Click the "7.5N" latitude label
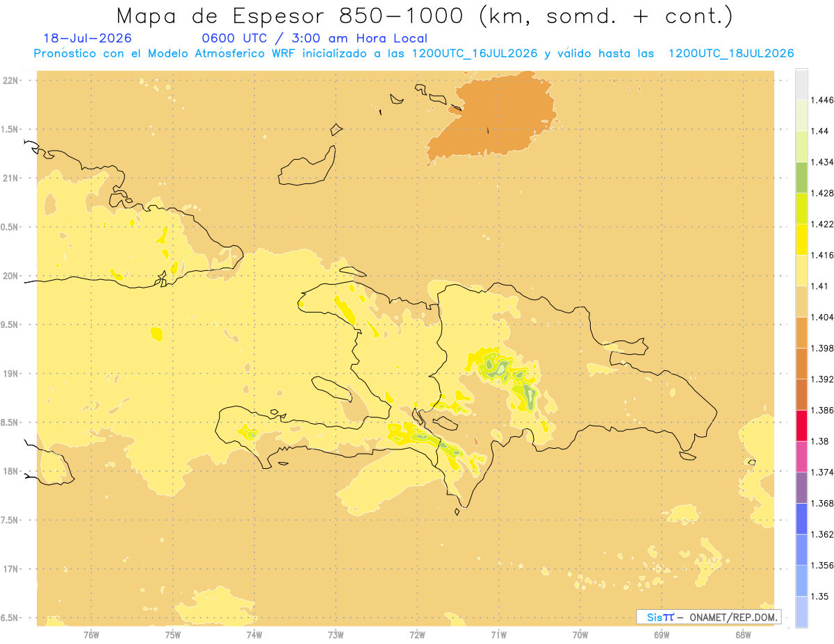Viewport: 834px width, 644px height. [x=10, y=520]
